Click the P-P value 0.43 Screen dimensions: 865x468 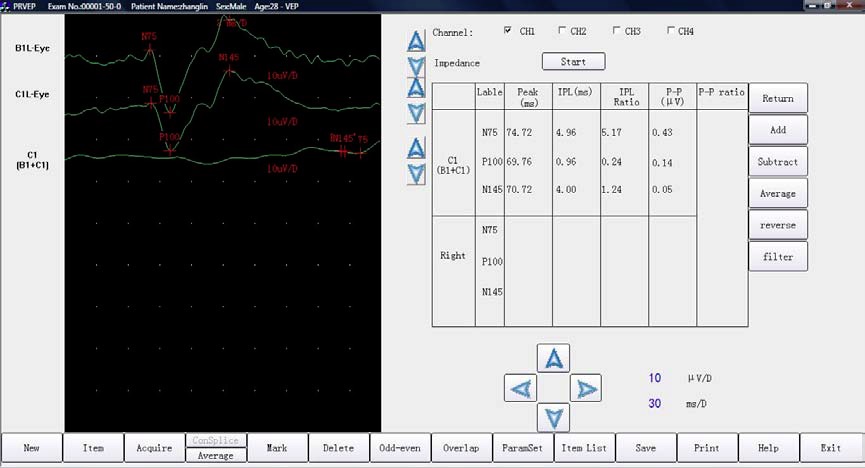click(x=662, y=132)
